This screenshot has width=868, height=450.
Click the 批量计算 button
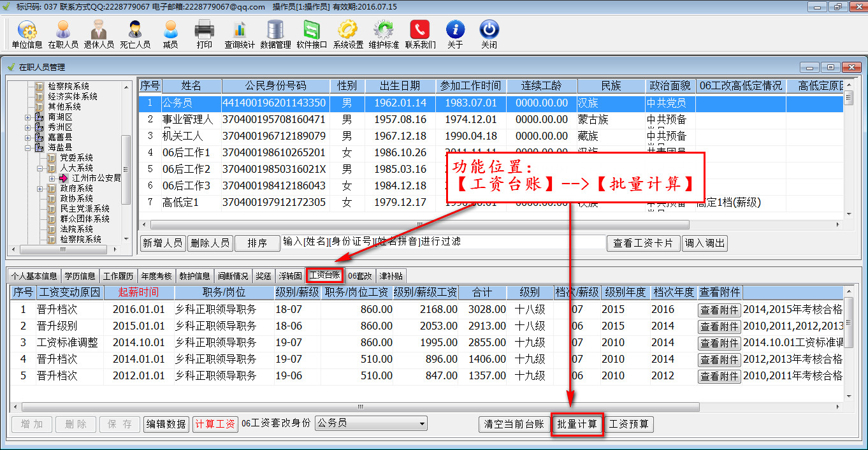pyautogui.click(x=577, y=425)
